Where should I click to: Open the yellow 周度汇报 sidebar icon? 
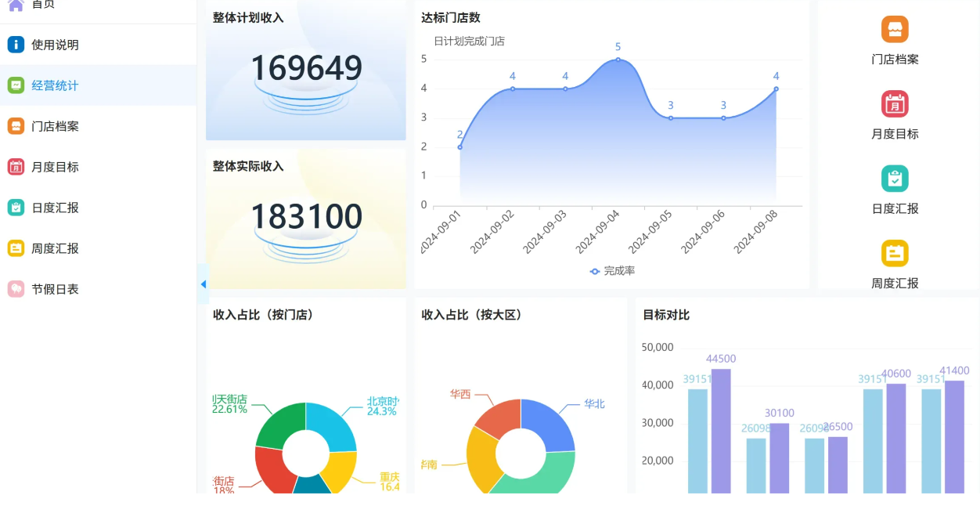16,248
